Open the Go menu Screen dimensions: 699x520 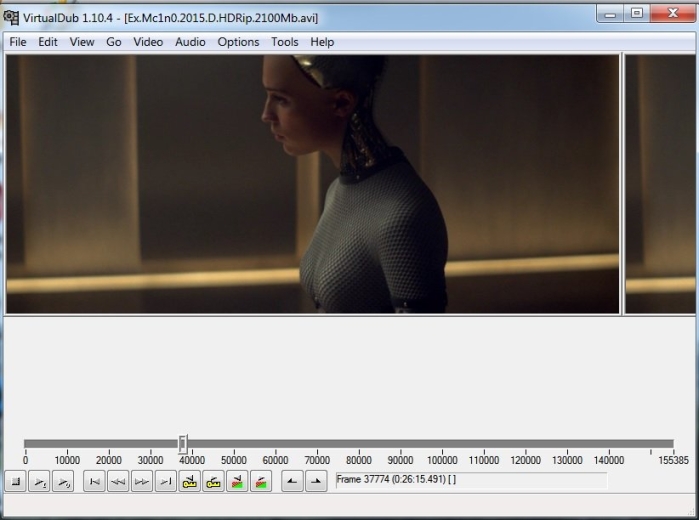[114, 42]
